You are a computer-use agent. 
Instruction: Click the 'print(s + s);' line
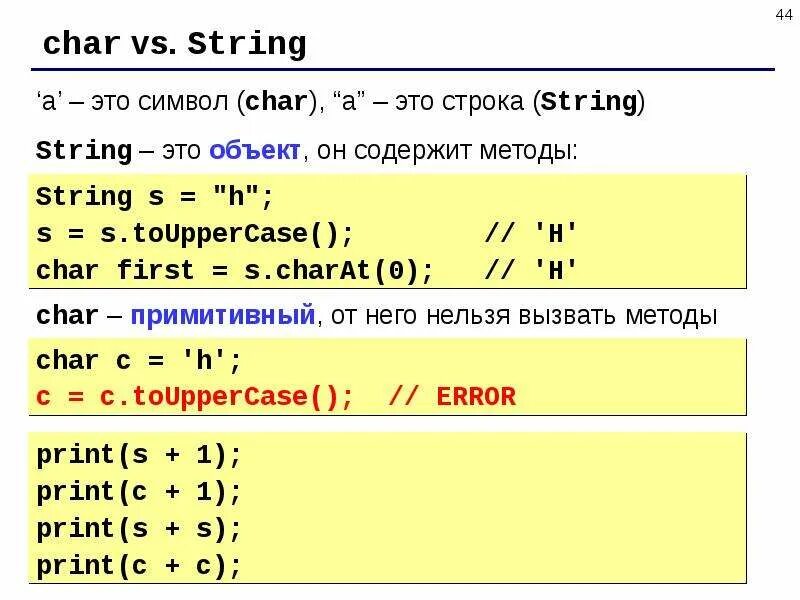pos(138,529)
